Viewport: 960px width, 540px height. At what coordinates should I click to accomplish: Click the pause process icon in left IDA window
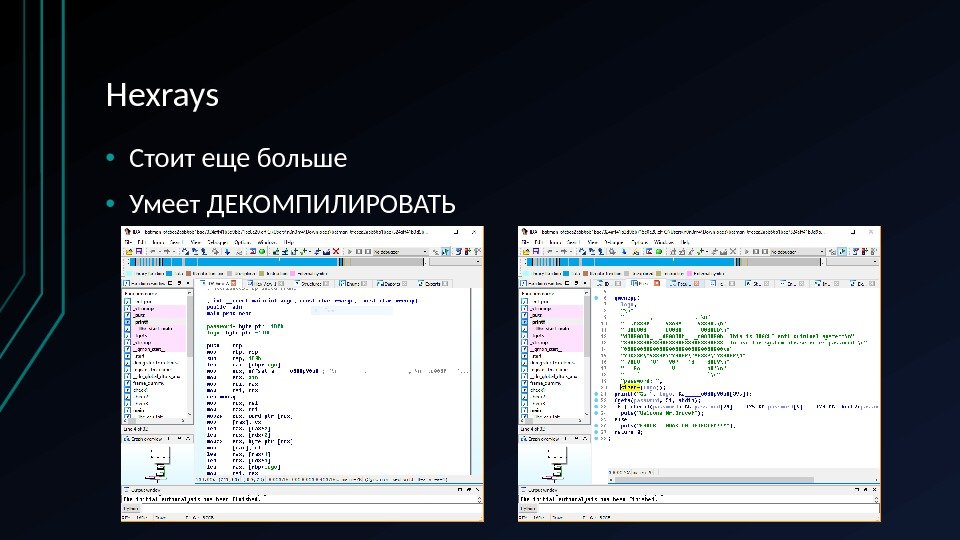coord(359,252)
